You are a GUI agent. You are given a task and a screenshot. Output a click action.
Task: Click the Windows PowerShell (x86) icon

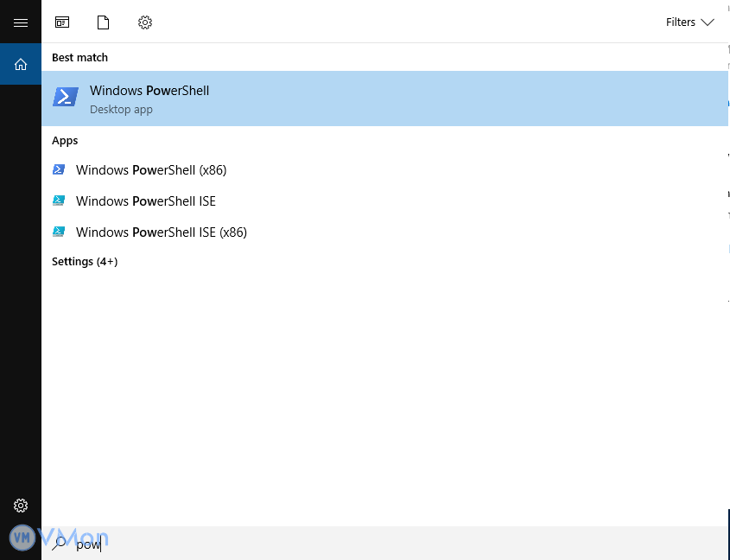[59, 170]
